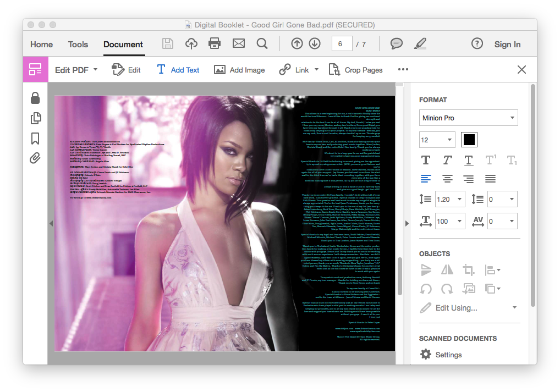Open the Minion Pro font dropdown
This screenshot has height=392, width=560.
click(x=468, y=118)
